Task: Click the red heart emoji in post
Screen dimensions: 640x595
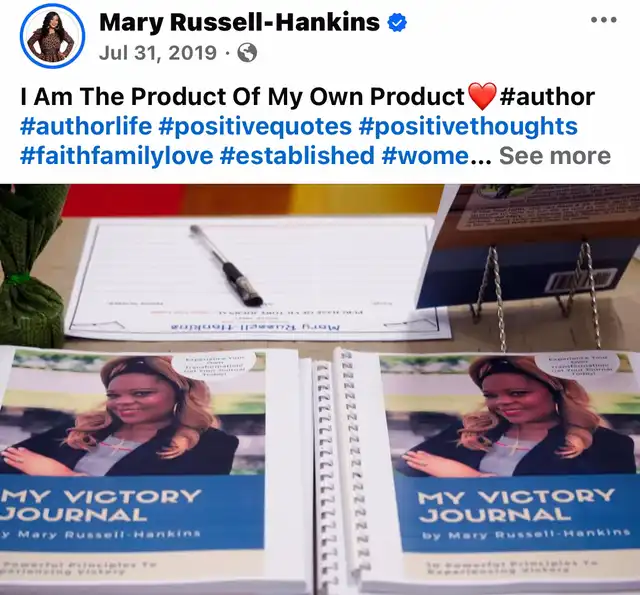Action: [x=482, y=96]
